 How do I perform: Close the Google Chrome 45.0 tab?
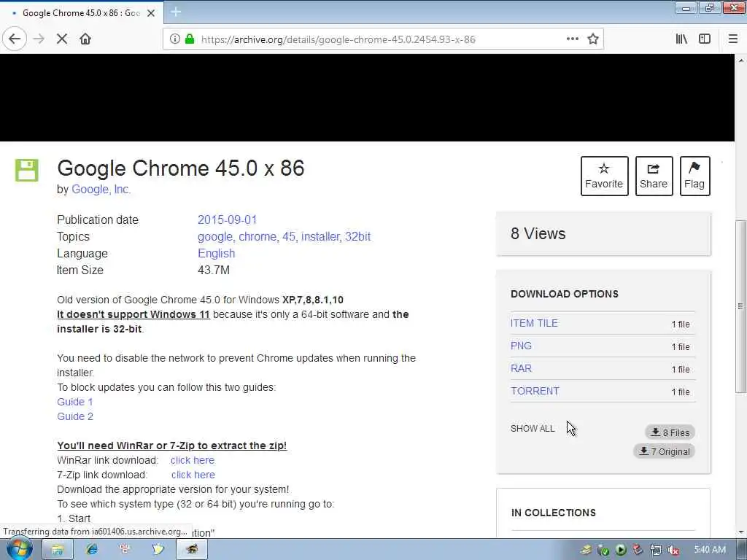click(151, 13)
